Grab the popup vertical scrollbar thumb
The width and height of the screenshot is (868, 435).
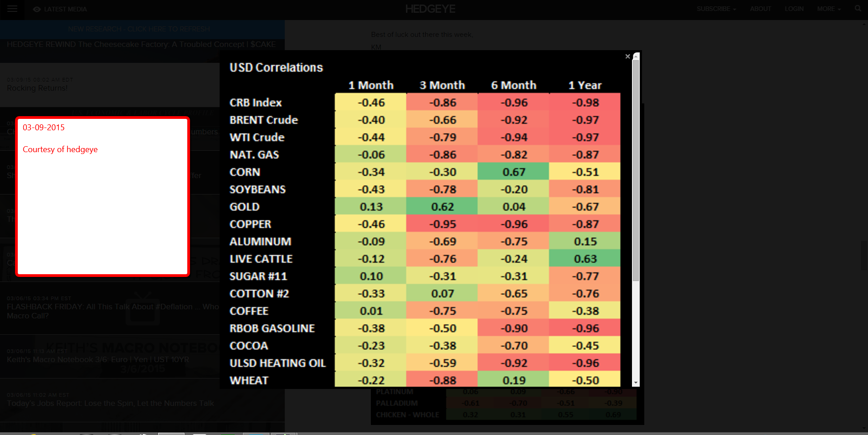(x=636, y=170)
